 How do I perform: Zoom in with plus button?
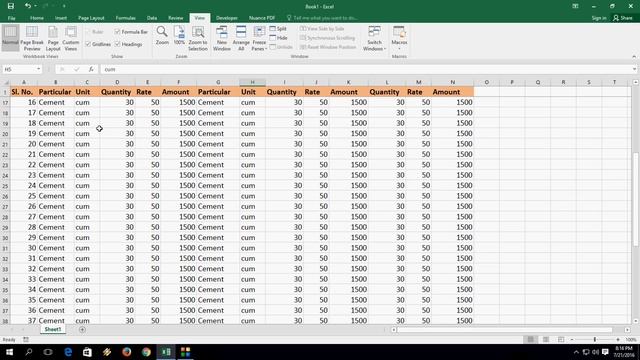(x=618, y=340)
